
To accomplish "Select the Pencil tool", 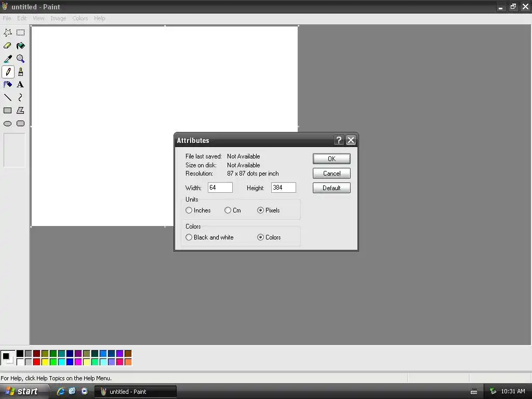I will [x=7, y=72].
